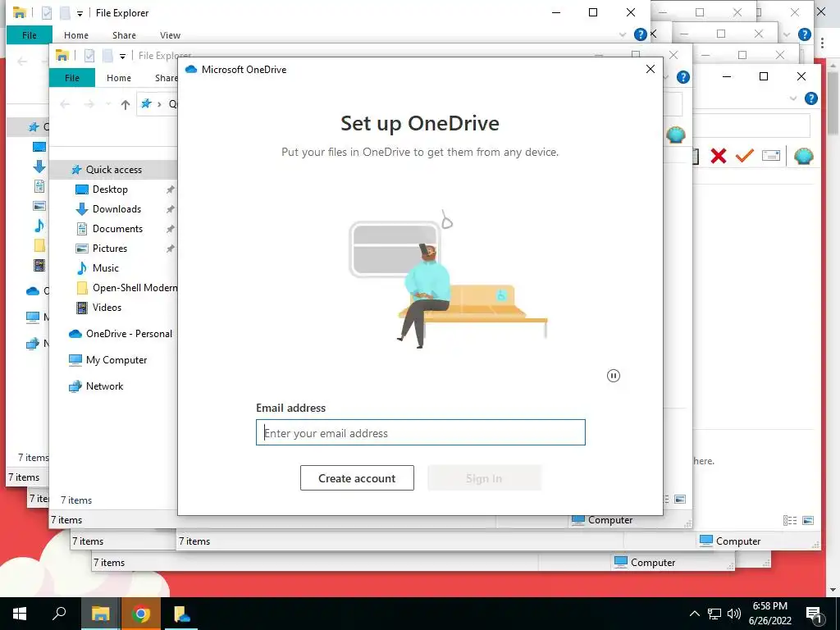Open Home tab of the inactive greyed-title File Explorer
The image size is (840, 630).
coord(118,78)
